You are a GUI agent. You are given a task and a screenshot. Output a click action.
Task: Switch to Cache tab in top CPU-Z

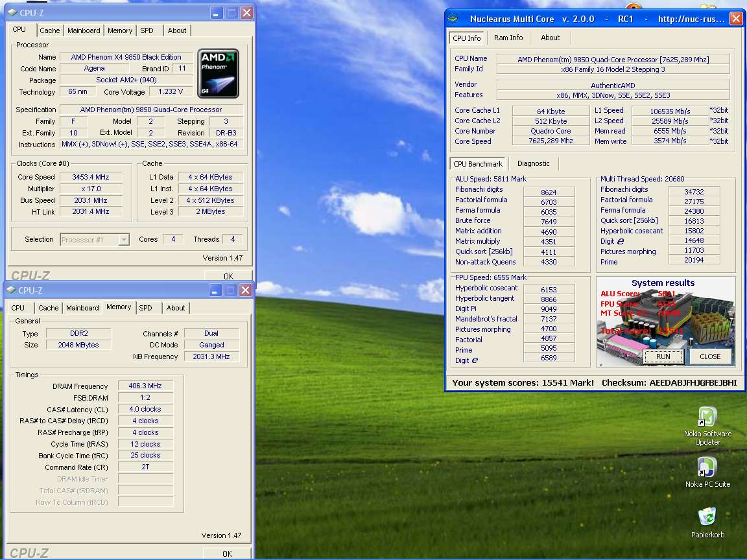click(49, 30)
